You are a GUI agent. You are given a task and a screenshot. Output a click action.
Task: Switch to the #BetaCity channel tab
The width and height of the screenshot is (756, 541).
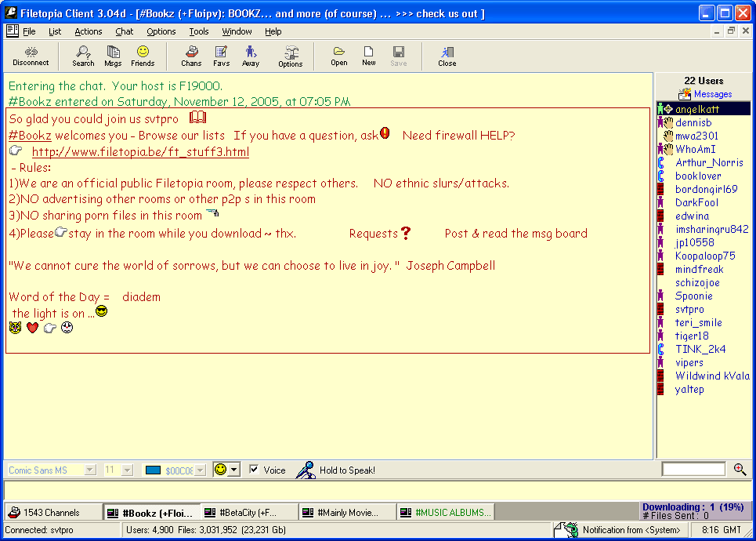coord(248,513)
